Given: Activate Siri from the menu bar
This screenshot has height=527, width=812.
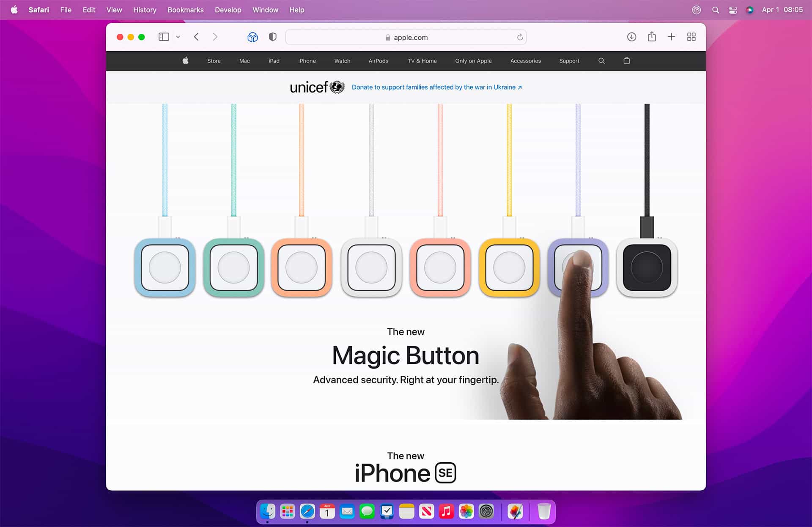Looking at the screenshot, I should point(750,10).
